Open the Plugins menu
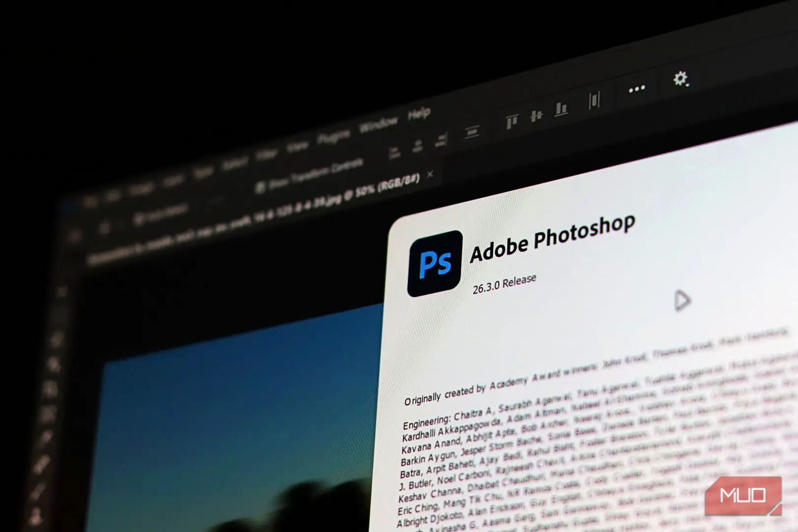This screenshot has height=532, width=798. [x=333, y=137]
